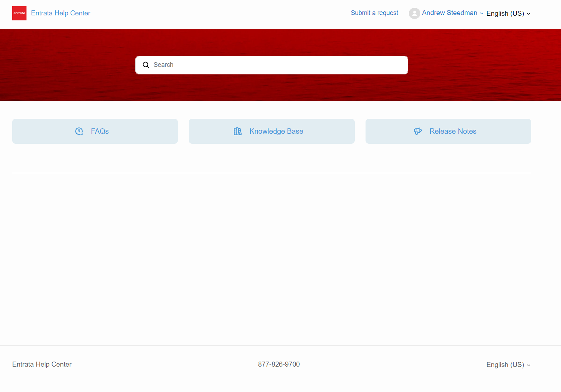Screen dimensions: 561x392
Task: Open the header English (US) language dropdown
Action: pos(508,14)
